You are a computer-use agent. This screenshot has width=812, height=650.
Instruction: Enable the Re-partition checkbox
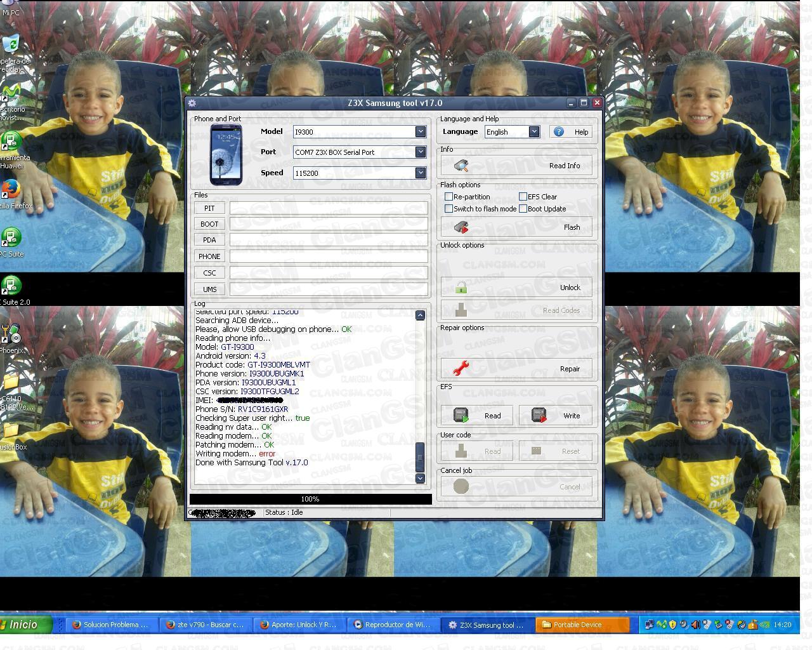click(x=449, y=197)
